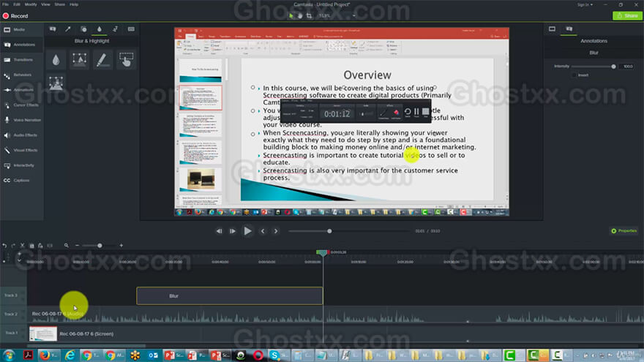Screen dimensions: 644x362
Task: Open the Transitions tab in sidebar
Action: point(22,60)
